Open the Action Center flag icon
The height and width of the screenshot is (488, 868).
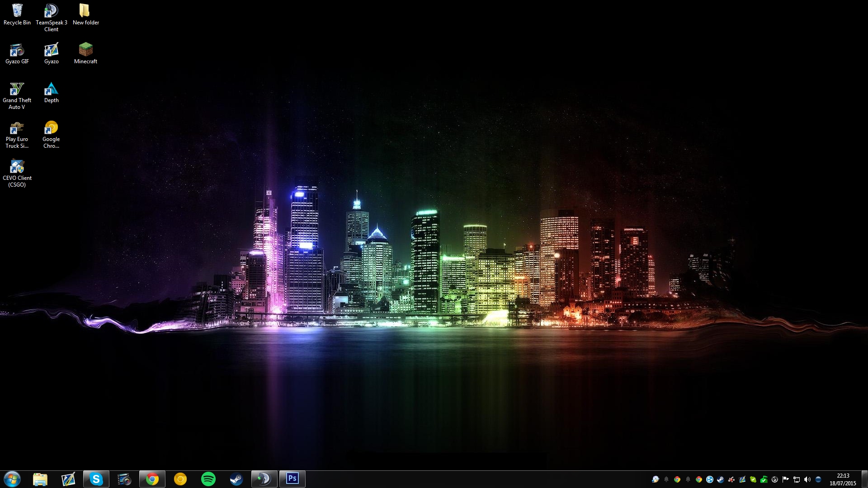click(x=786, y=479)
